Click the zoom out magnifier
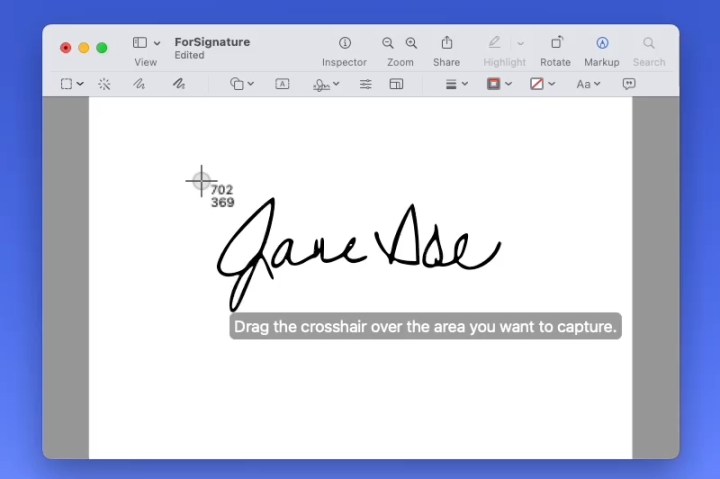The width and height of the screenshot is (720, 479). (x=388, y=43)
